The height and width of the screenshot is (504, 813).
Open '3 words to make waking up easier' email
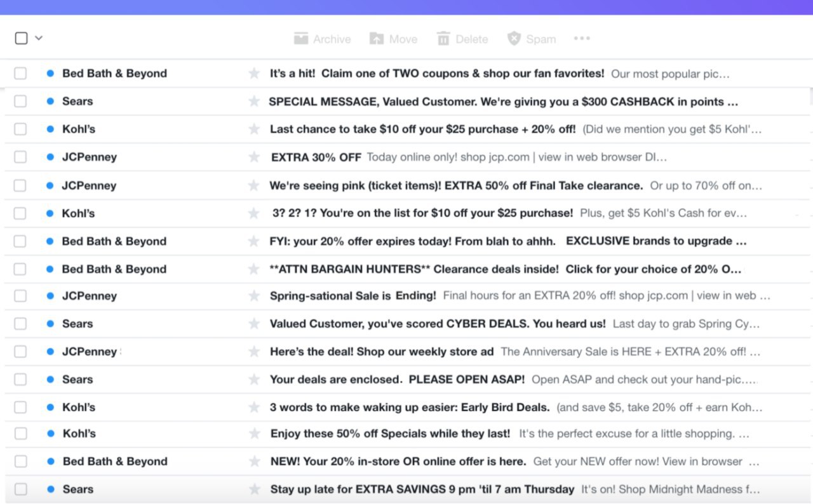tap(410, 408)
